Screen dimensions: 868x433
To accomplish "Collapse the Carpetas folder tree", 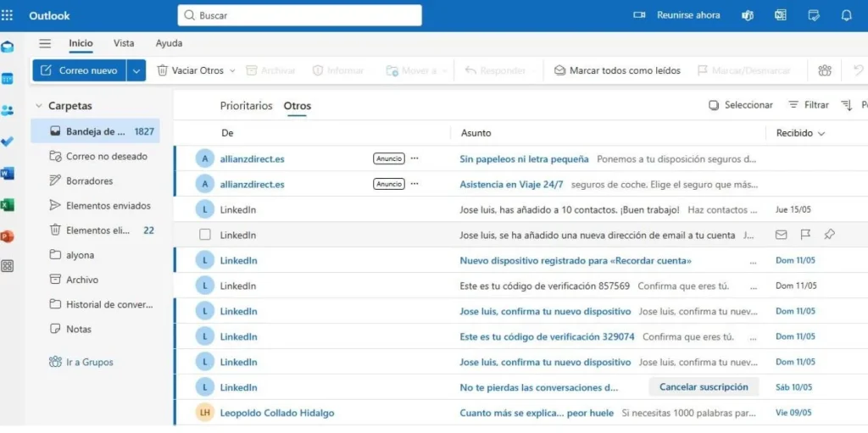I will (39, 106).
